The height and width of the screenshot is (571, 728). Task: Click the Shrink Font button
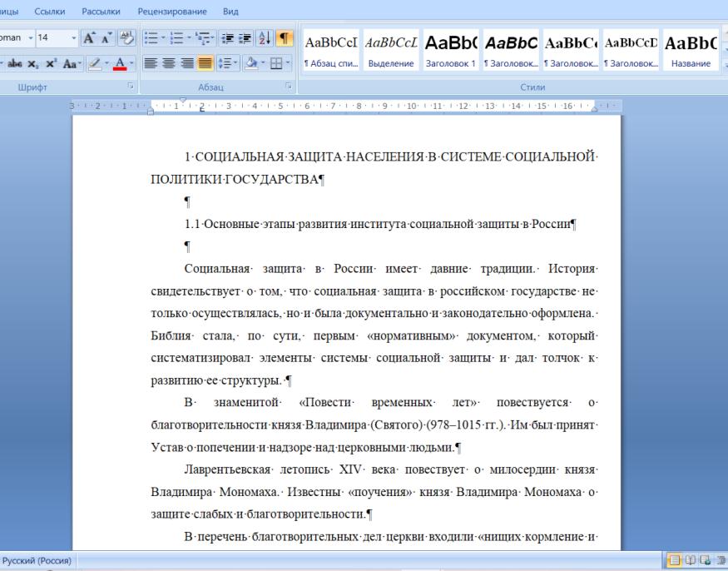[107, 39]
